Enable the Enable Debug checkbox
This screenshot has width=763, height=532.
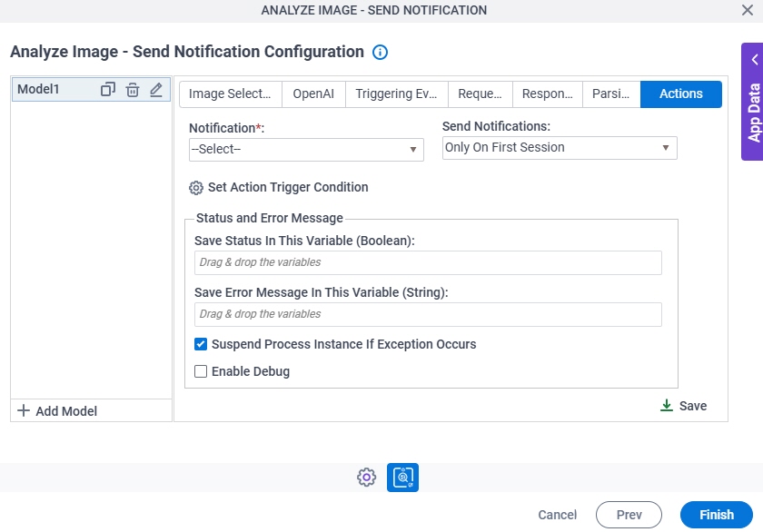pyautogui.click(x=201, y=371)
